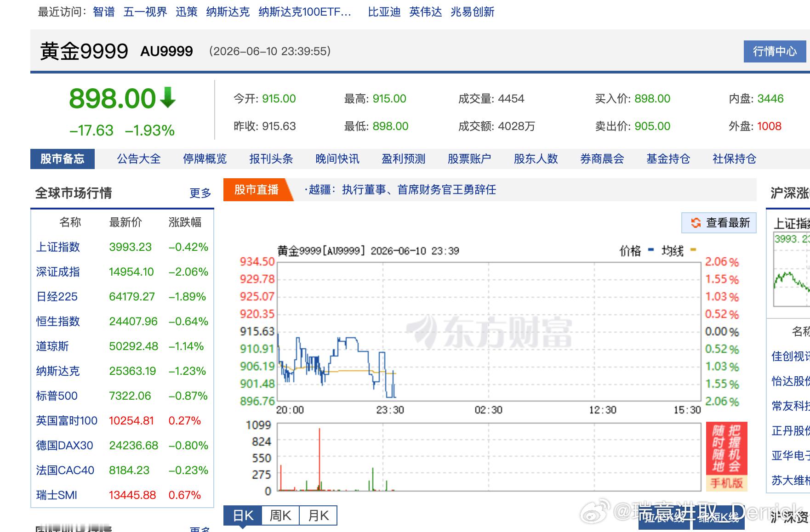Click the 查看最新 button

coord(719,223)
